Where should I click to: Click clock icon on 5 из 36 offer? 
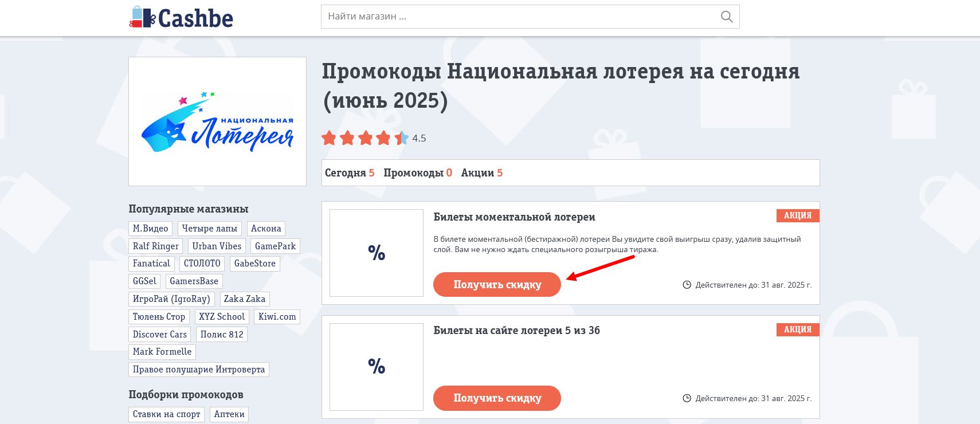pos(687,398)
